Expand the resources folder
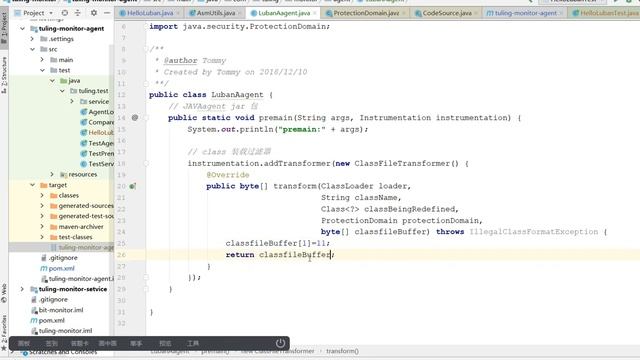640x360 pixels. (x=52, y=174)
